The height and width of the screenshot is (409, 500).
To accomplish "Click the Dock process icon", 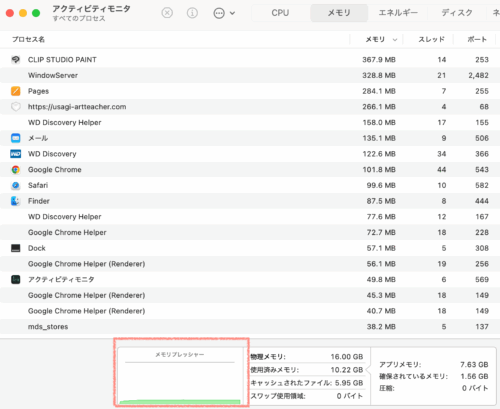I will point(16,248).
